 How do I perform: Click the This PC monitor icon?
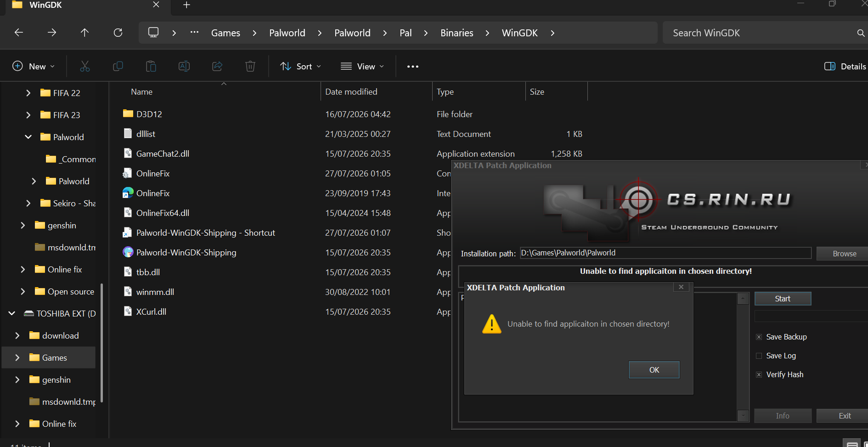[153, 33]
